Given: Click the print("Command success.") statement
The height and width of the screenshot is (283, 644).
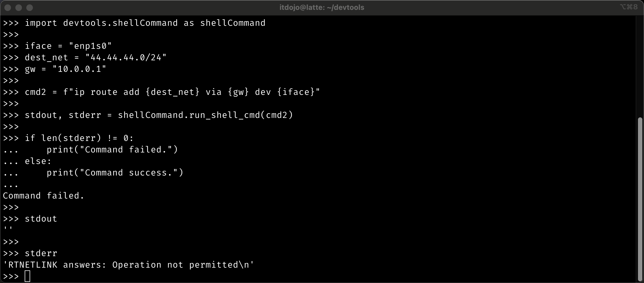Looking at the screenshot, I should 115,173.
